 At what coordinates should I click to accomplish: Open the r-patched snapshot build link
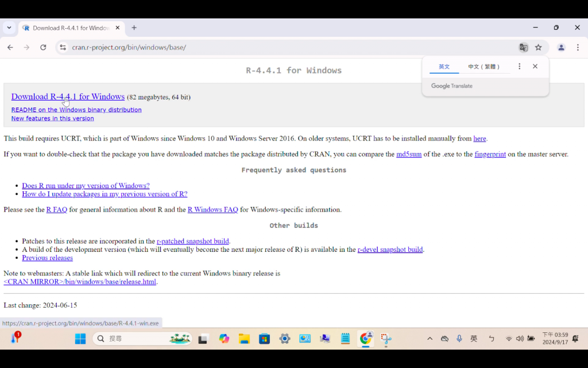pyautogui.click(x=193, y=241)
